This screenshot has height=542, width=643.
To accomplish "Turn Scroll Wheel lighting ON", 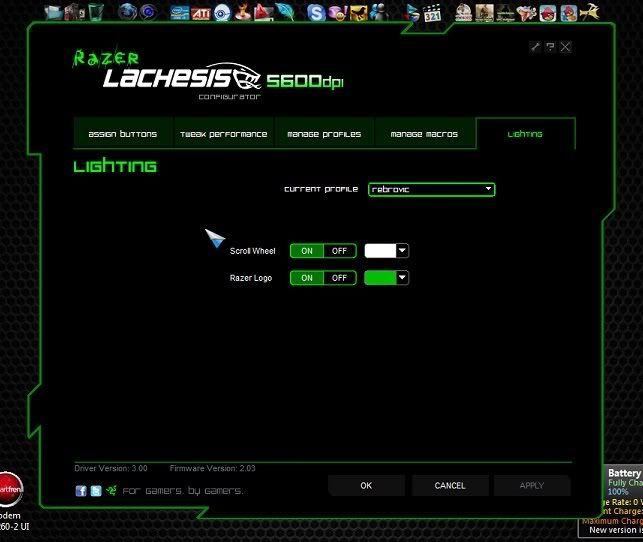I will (x=307, y=251).
